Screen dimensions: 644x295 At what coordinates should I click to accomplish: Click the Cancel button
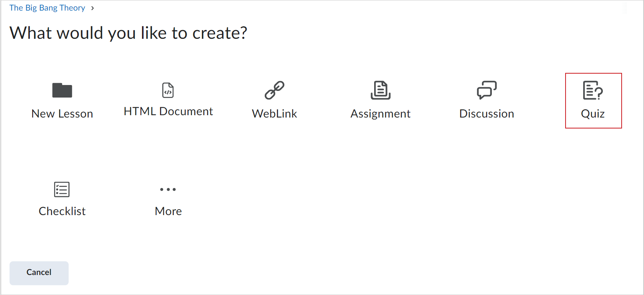tap(39, 273)
